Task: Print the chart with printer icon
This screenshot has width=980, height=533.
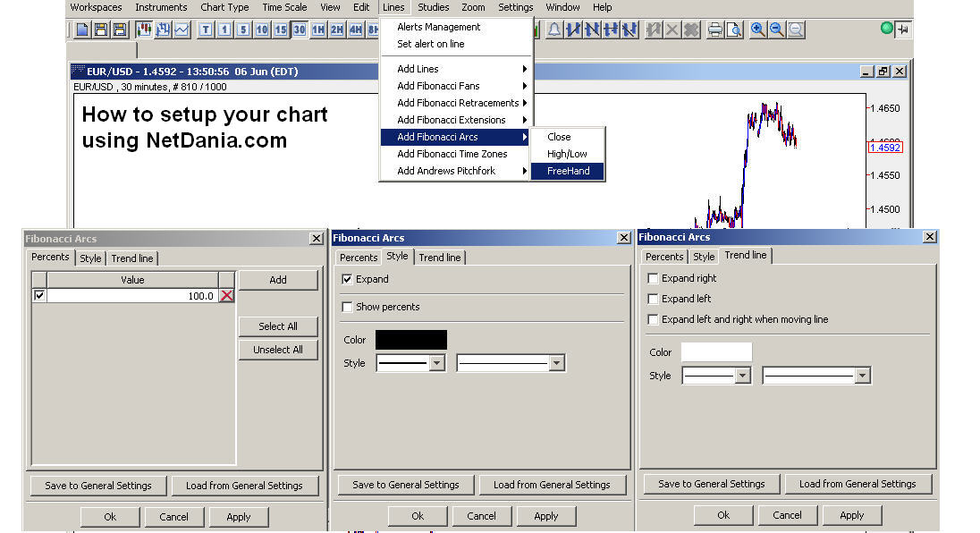Action: 715,30
